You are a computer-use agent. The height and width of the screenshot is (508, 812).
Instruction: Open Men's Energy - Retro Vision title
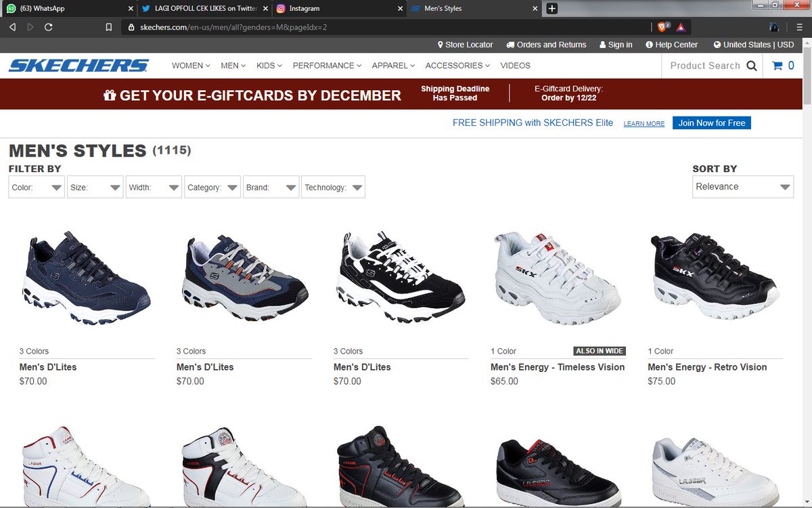(x=707, y=367)
